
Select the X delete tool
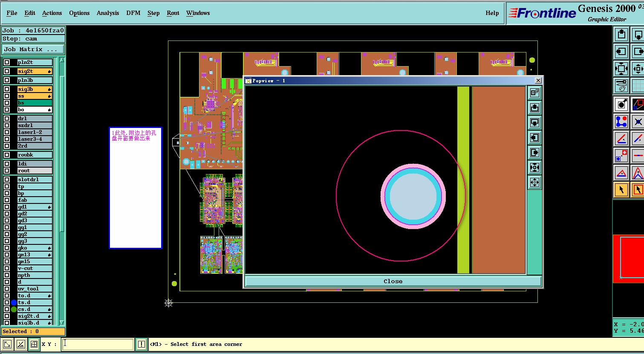point(638,122)
